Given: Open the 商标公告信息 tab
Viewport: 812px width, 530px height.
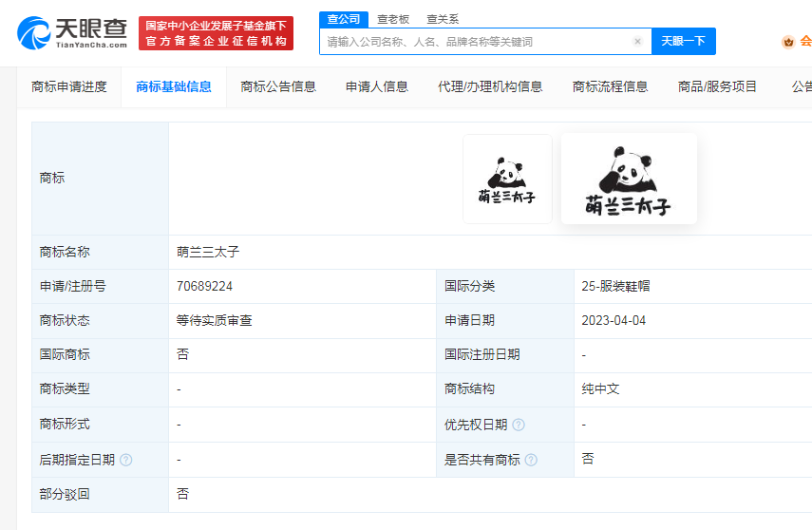Looking at the screenshot, I should point(278,86).
